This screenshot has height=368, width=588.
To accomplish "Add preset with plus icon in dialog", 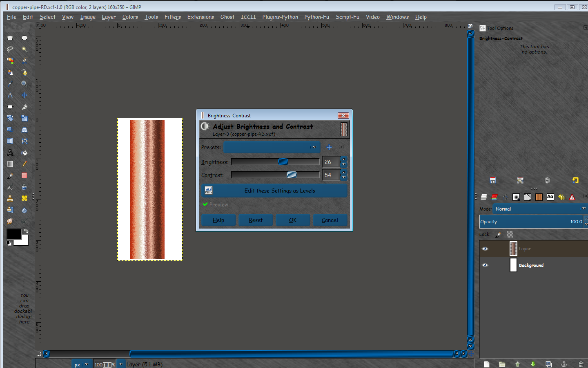I will (329, 147).
